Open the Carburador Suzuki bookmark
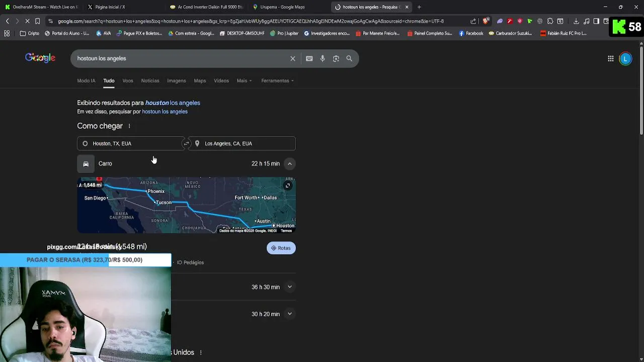644x362 pixels. coord(510,33)
